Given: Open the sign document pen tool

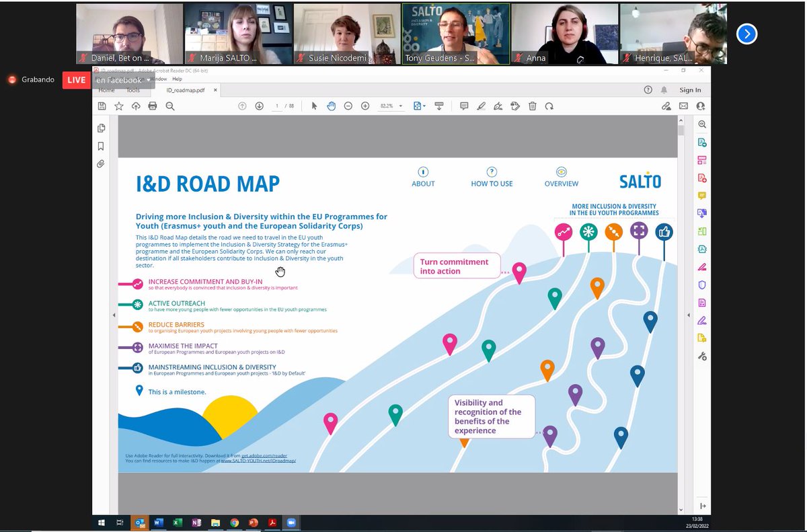Looking at the screenshot, I should pos(498,106).
